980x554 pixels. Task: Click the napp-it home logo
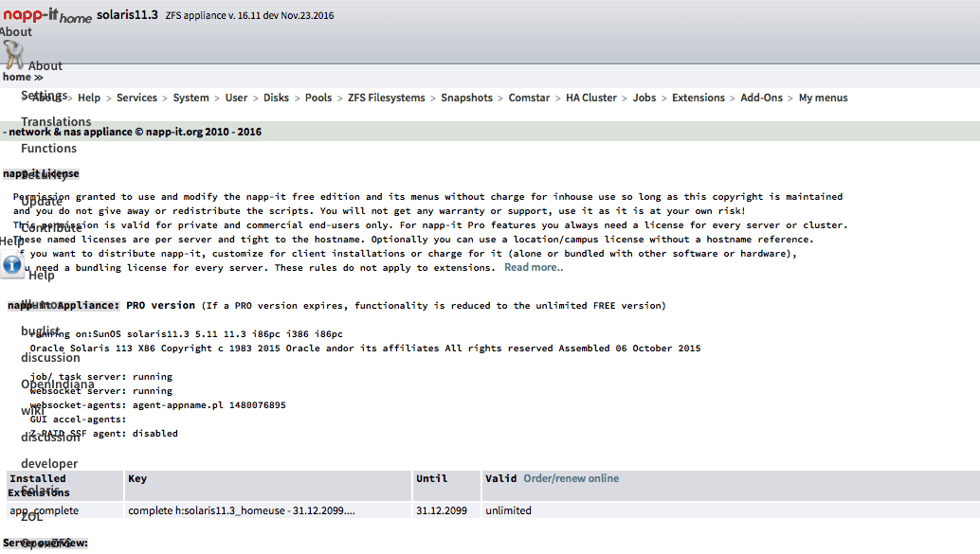[46, 15]
